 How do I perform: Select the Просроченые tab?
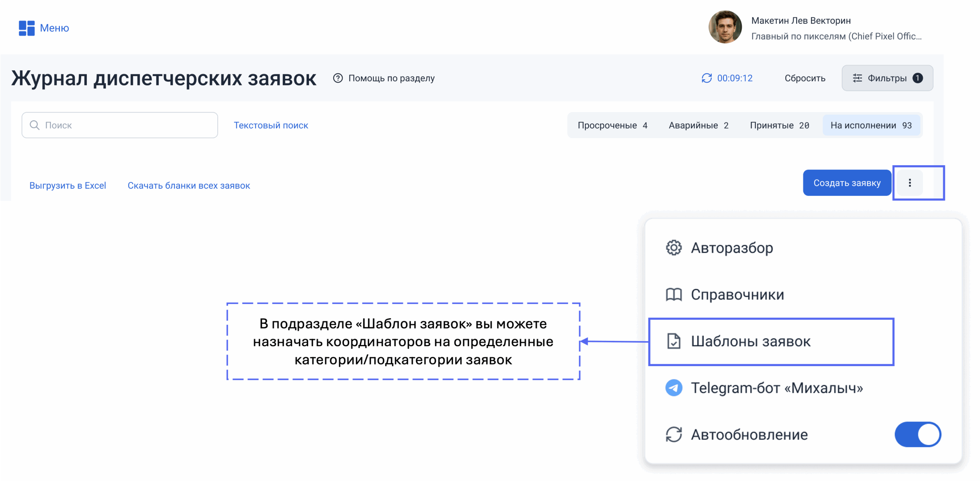612,125
